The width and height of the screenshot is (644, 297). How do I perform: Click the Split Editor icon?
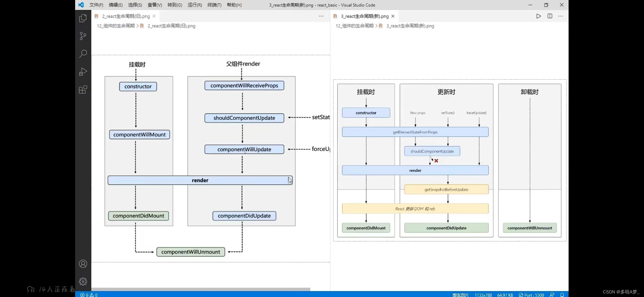pos(550,16)
